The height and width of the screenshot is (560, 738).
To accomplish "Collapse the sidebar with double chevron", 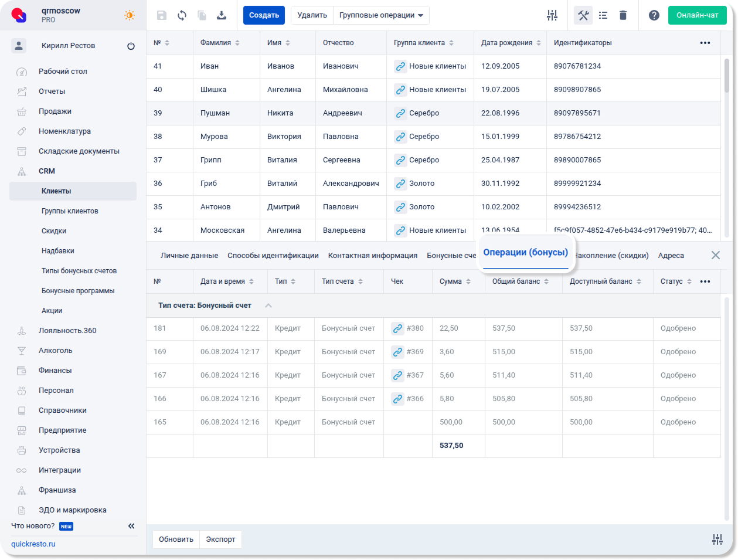I will pos(131,526).
